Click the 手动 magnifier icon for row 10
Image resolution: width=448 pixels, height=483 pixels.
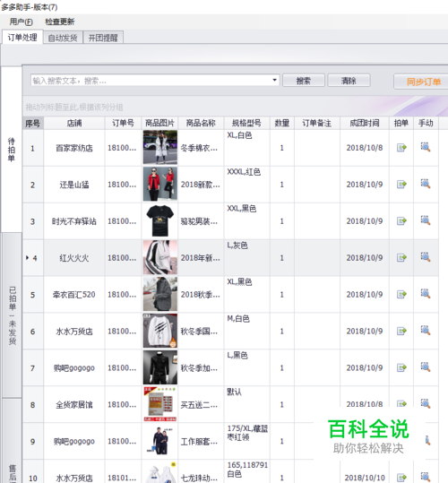426,477
